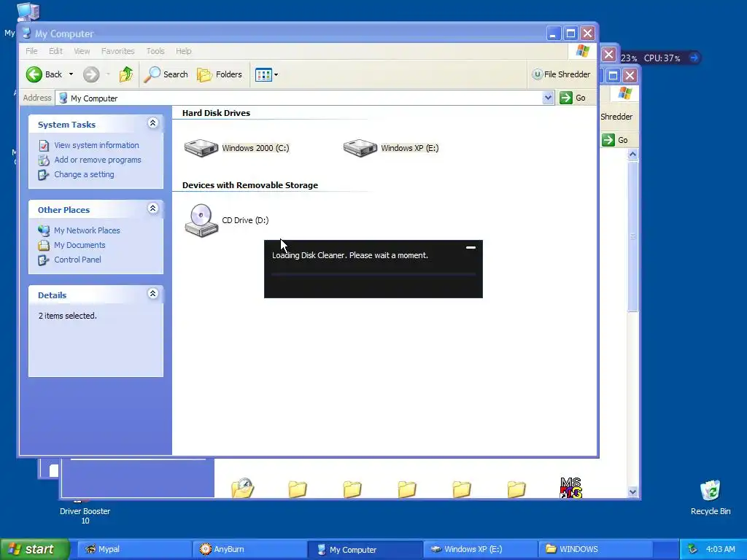The width and height of the screenshot is (747, 560).
Task: Click Go in My Computer window
Action: click(x=573, y=98)
